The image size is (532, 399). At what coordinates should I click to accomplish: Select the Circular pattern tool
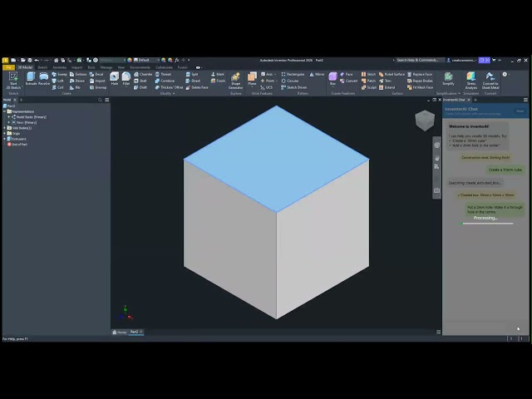click(290, 81)
